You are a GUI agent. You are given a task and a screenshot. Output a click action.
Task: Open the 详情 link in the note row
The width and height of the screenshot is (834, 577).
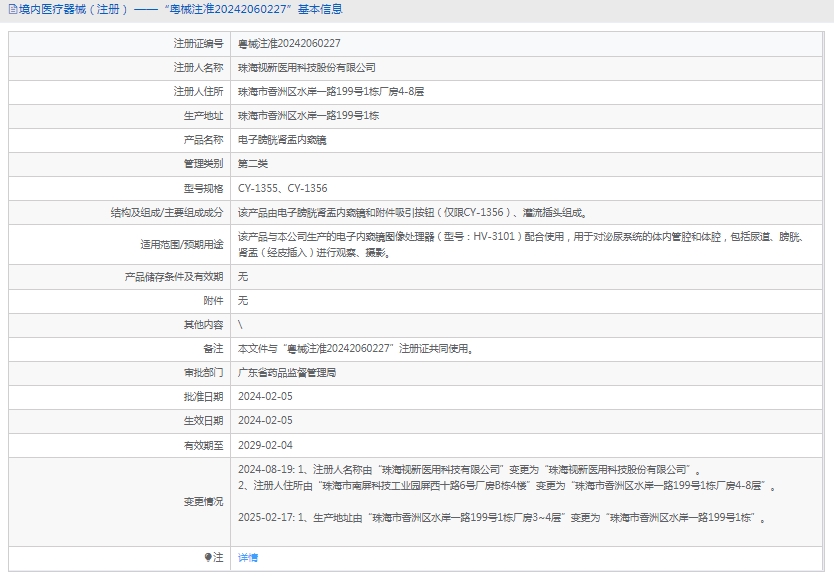pyautogui.click(x=248, y=557)
